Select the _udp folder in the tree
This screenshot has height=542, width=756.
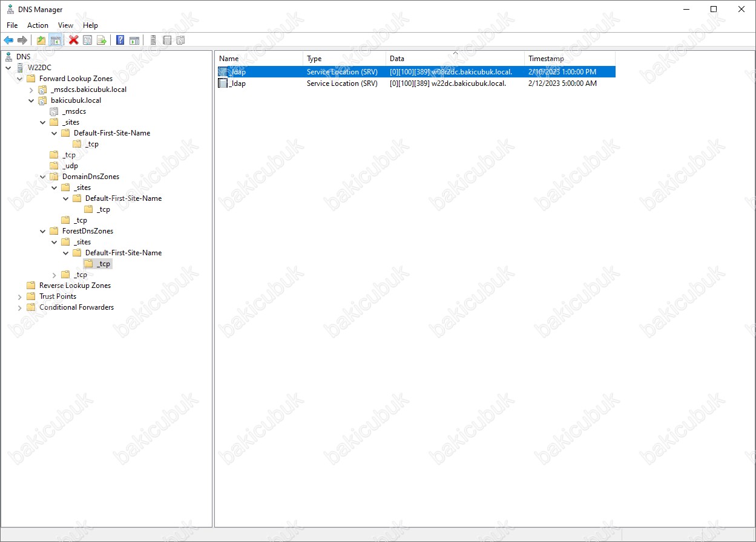pos(70,166)
